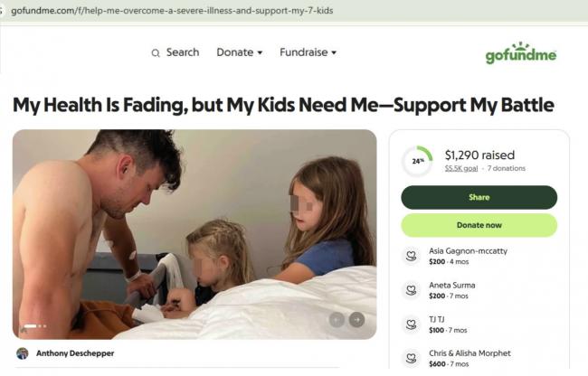Click organizer avatar for Anthony Deschepper
The image size is (588, 376).
point(22,353)
